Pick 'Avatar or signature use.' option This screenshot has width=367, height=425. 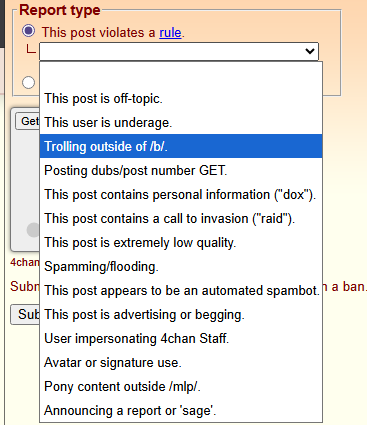coord(181,362)
